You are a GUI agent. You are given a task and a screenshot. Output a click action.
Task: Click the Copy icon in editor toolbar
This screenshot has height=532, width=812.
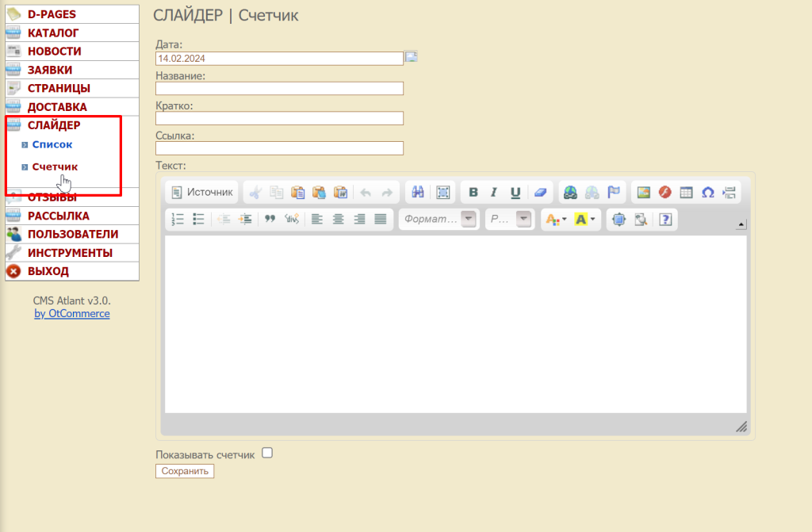tap(277, 193)
